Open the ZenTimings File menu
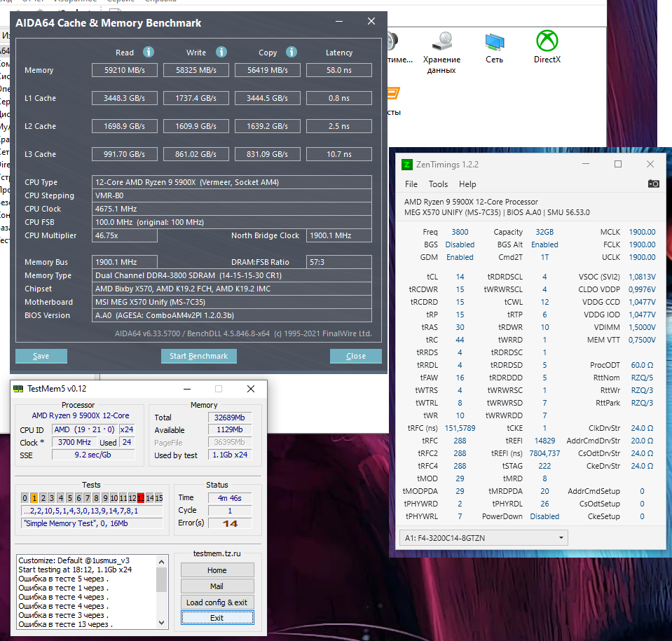 click(x=411, y=184)
